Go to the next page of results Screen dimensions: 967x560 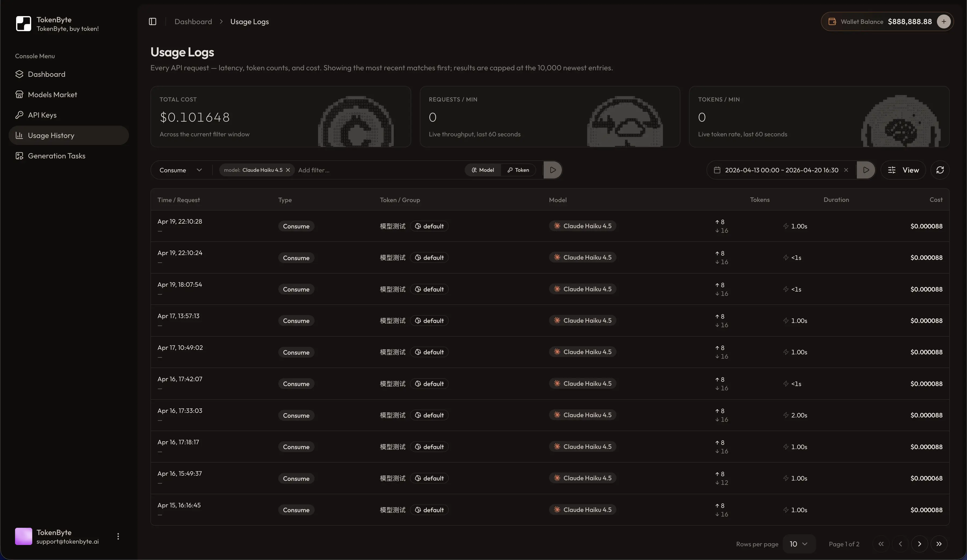[x=919, y=544]
